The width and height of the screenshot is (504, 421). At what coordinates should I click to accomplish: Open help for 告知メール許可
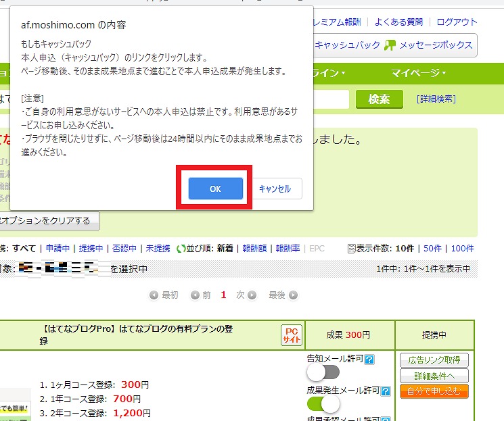tap(369, 360)
